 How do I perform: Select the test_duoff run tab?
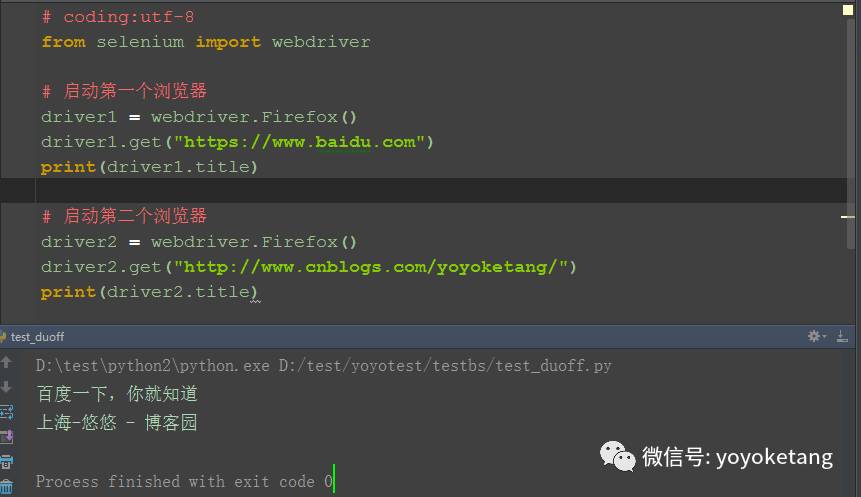(33, 337)
